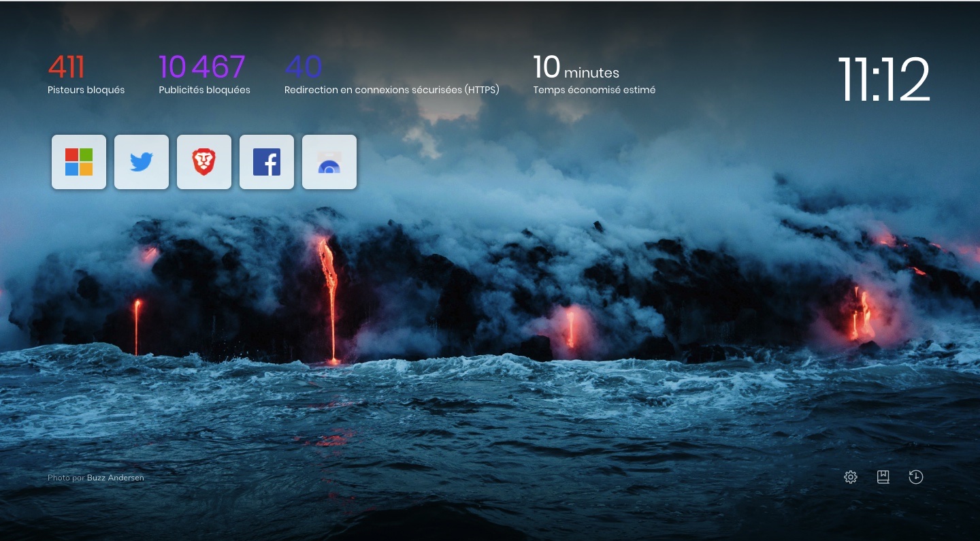
Task: Click the "Photo par" credit text
Action: click(x=66, y=478)
